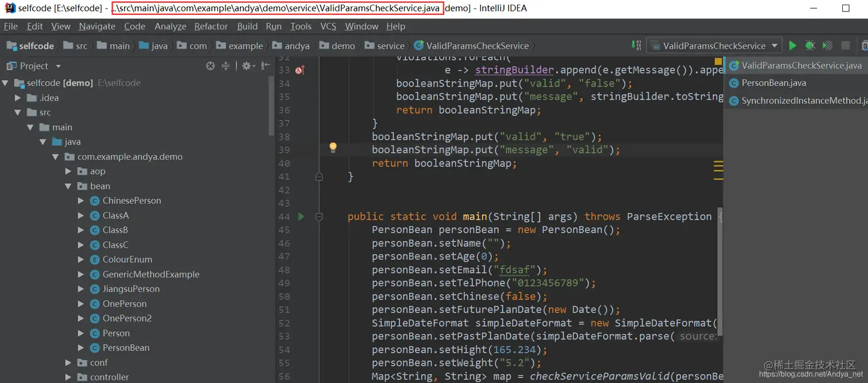868x383 pixels.
Task: Click the fold marker beside main method line 44
Action: [319, 216]
